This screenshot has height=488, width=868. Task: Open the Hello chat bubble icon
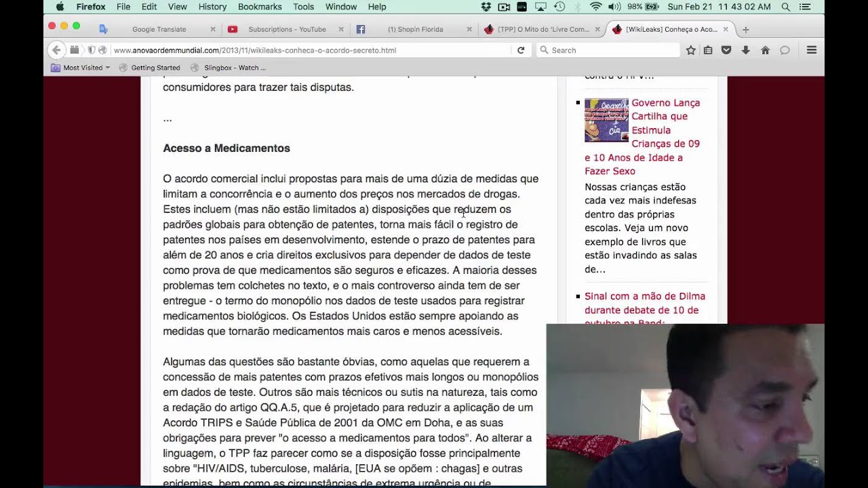[x=785, y=50]
